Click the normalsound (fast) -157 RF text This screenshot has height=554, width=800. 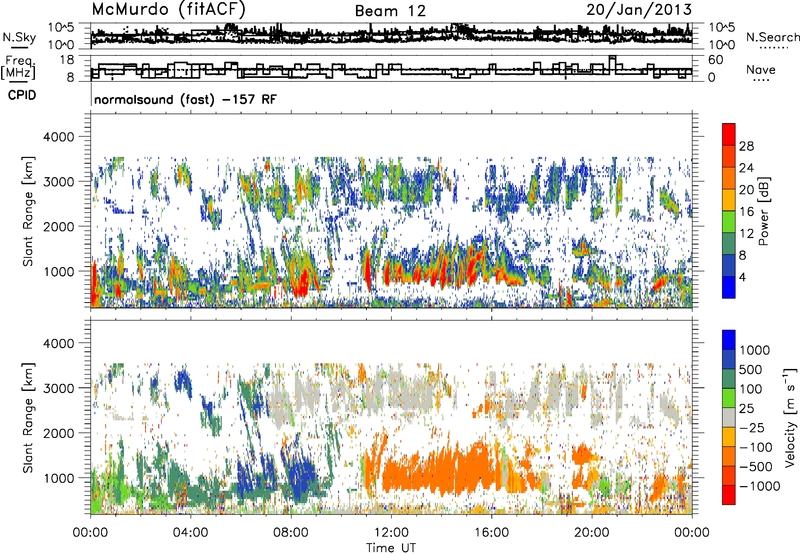tap(185, 99)
